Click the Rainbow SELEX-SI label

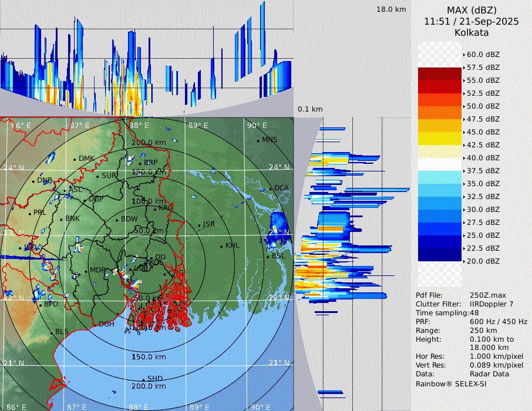[451, 383]
